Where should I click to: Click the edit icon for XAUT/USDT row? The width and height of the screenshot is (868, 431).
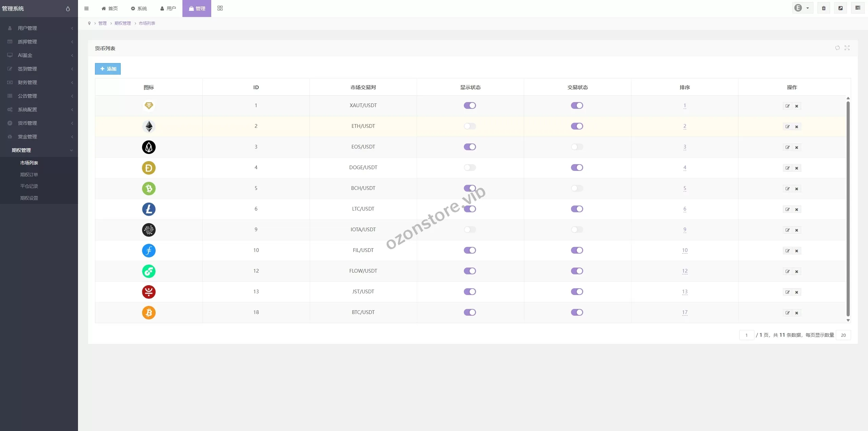(x=787, y=106)
